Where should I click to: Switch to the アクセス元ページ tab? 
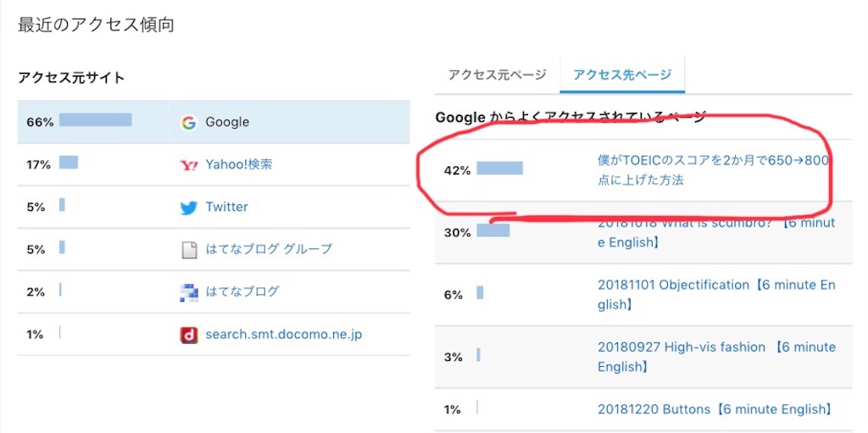click(497, 75)
